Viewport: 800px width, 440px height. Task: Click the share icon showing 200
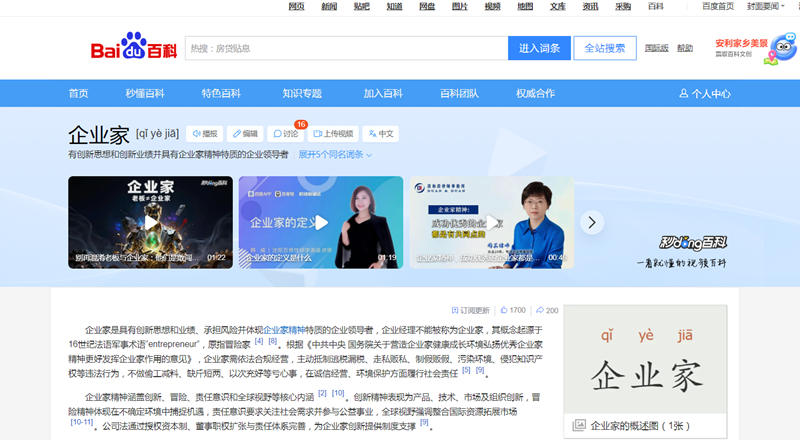tap(547, 310)
